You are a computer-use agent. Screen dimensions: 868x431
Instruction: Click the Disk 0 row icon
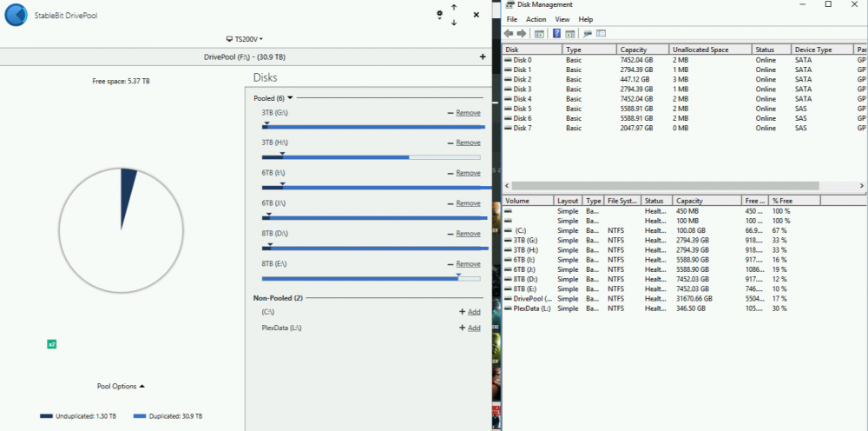509,60
